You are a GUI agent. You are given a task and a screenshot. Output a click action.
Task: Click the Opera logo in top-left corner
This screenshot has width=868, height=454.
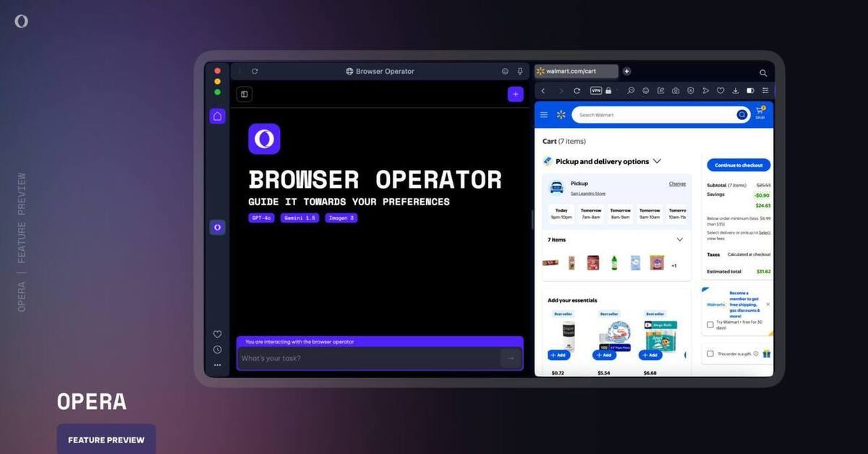pos(21,22)
